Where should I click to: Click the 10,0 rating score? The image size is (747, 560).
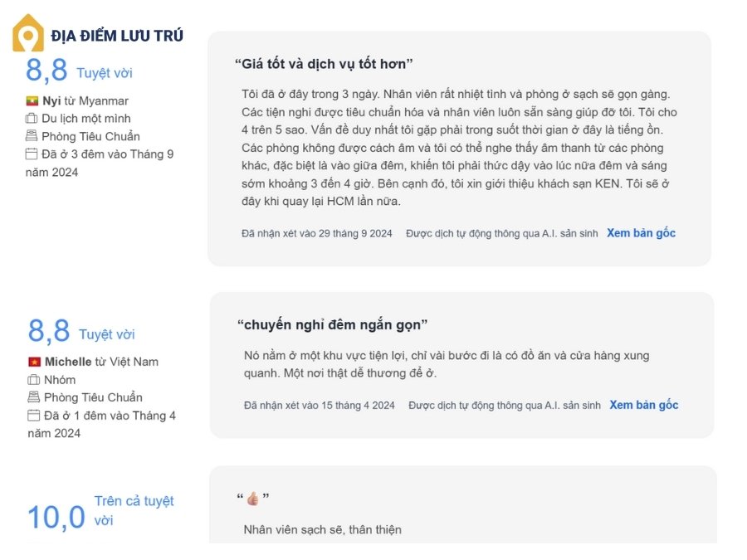[56, 518]
